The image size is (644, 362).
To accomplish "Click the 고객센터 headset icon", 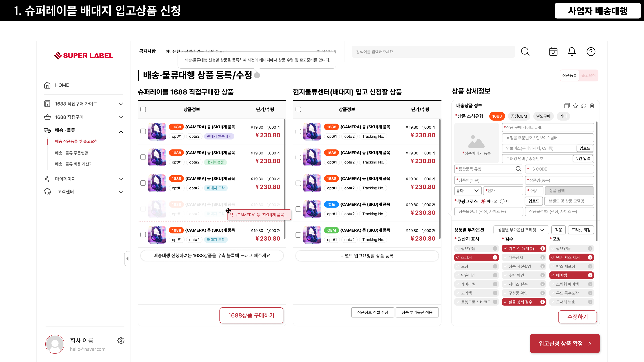I will tap(47, 192).
